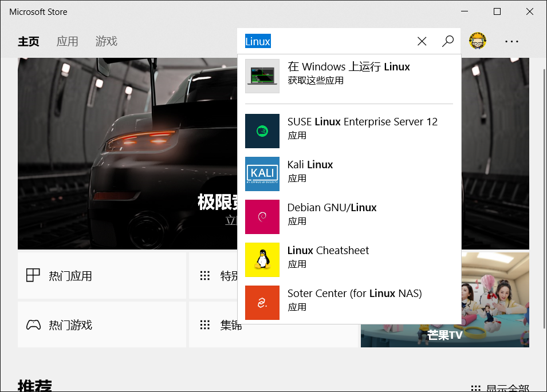Click the Kali Linux app icon
The height and width of the screenshot is (392, 547).
pos(262,174)
